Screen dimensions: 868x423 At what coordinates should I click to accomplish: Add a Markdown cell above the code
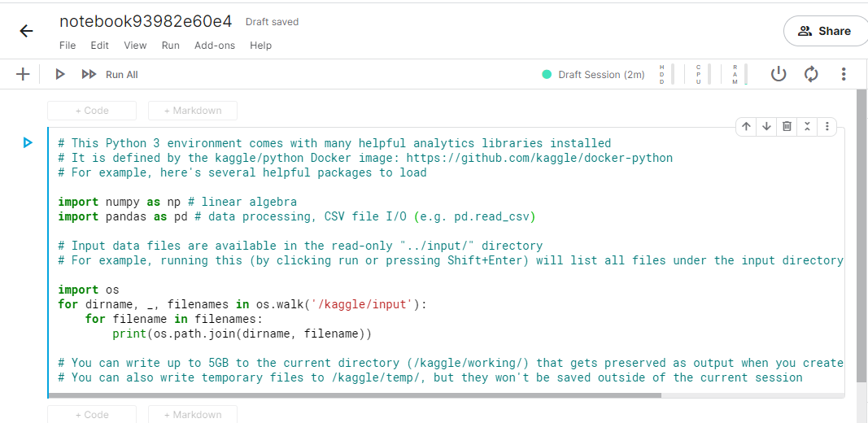192,111
